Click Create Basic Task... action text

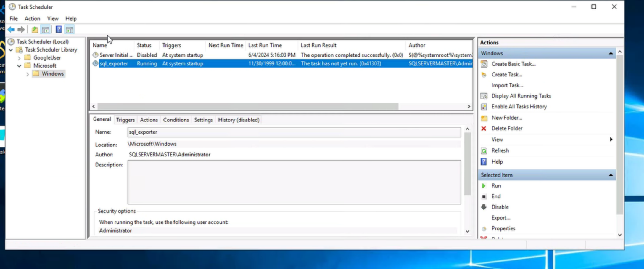pos(513,64)
